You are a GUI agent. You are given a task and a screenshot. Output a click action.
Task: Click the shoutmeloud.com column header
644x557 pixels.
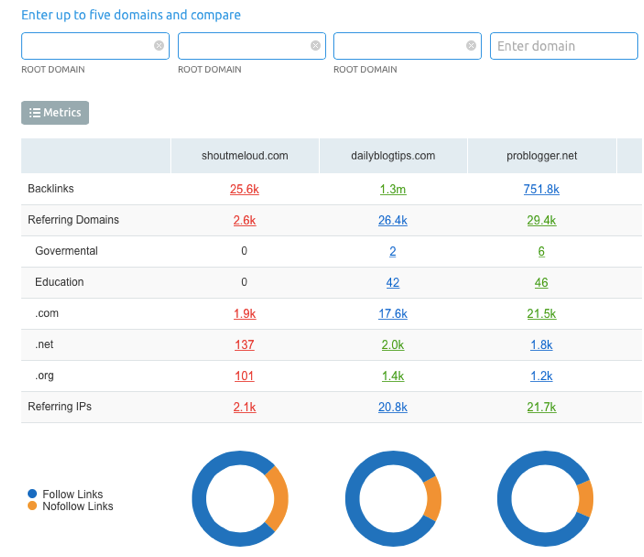point(245,156)
